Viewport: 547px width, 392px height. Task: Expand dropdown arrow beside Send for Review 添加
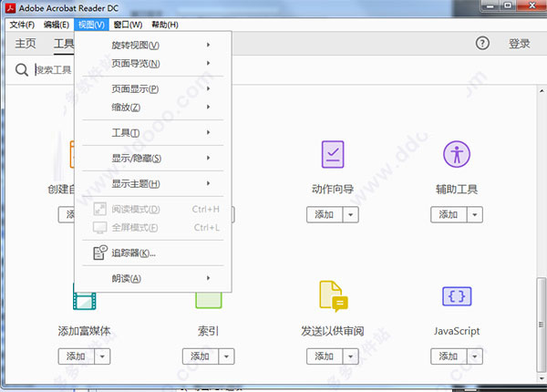tap(351, 356)
